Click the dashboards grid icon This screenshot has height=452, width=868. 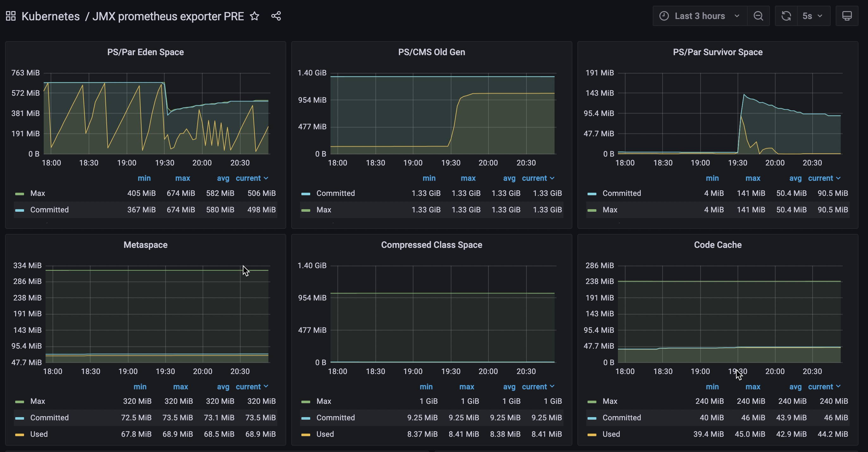pyautogui.click(x=11, y=16)
